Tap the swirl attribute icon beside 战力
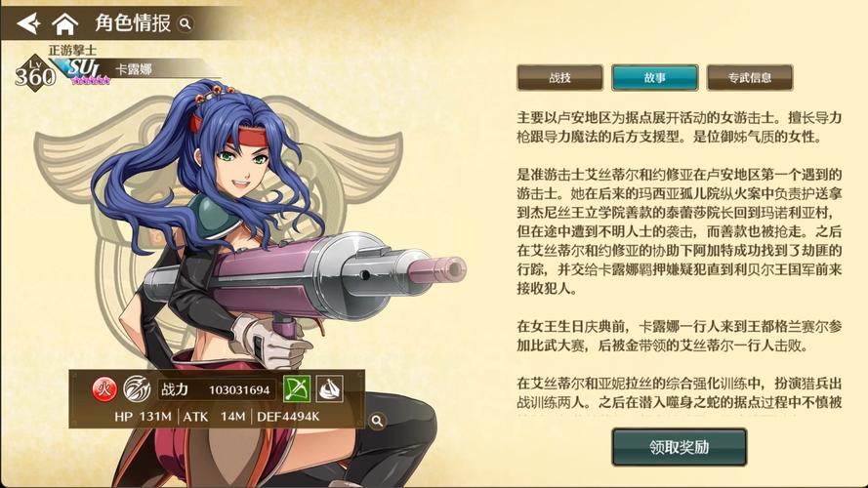 [137, 389]
